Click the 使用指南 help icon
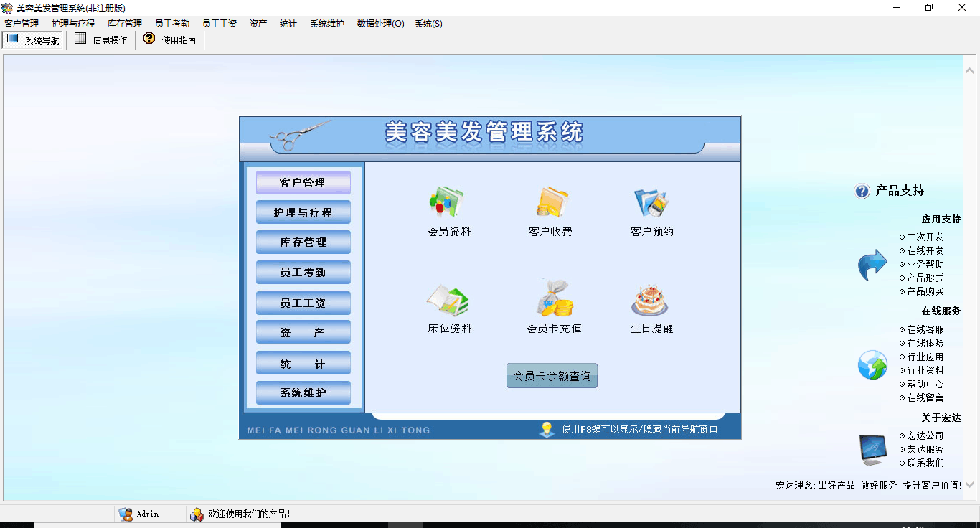Image resolution: width=980 pixels, height=528 pixels. click(149, 39)
